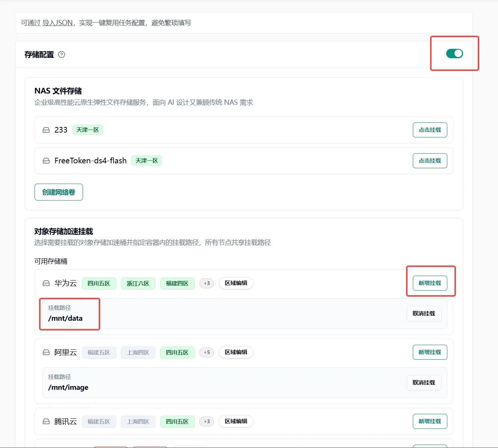Open the 导入JSON link
The image size is (498, 448).
click(57, 23)
